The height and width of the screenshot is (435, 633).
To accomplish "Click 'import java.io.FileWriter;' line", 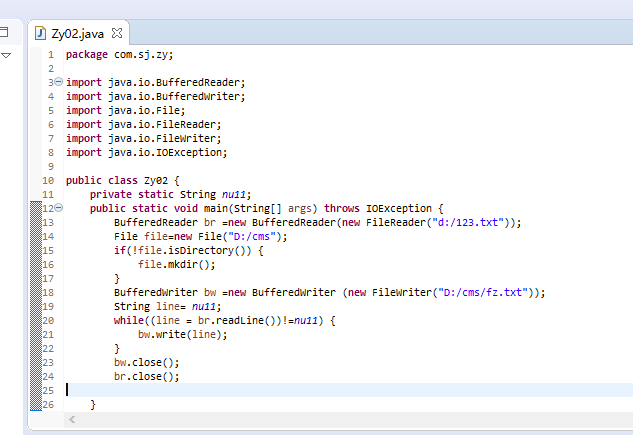I will 144,138.
